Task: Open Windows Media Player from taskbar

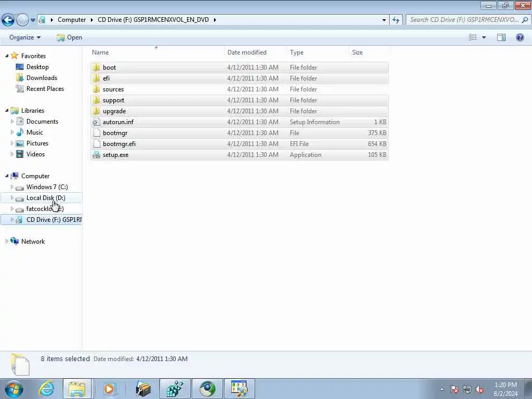Action: pyautogui.click(x=109, y=389)
